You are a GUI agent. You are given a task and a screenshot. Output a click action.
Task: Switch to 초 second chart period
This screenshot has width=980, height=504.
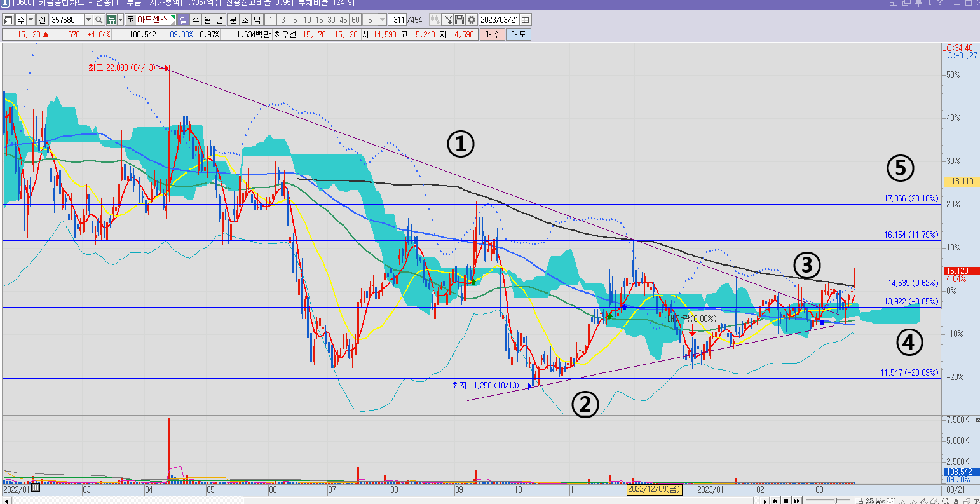pyautogui.click(x=245, y=20)
